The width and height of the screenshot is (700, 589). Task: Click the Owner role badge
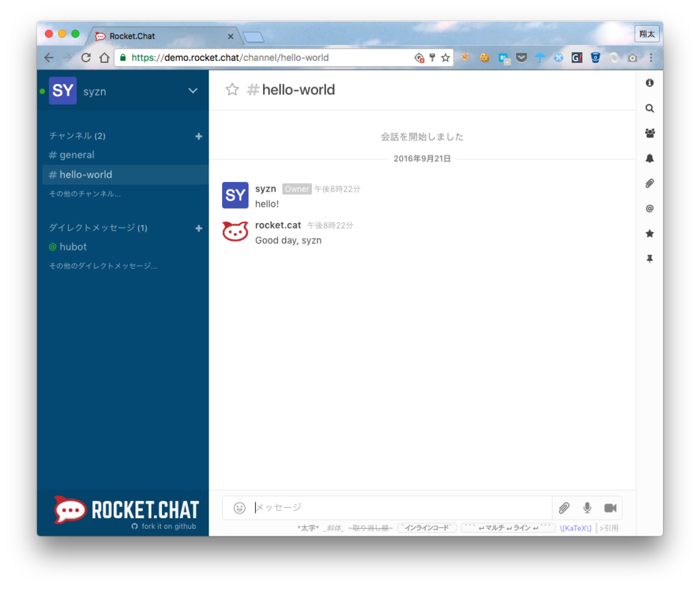point(297,189)
